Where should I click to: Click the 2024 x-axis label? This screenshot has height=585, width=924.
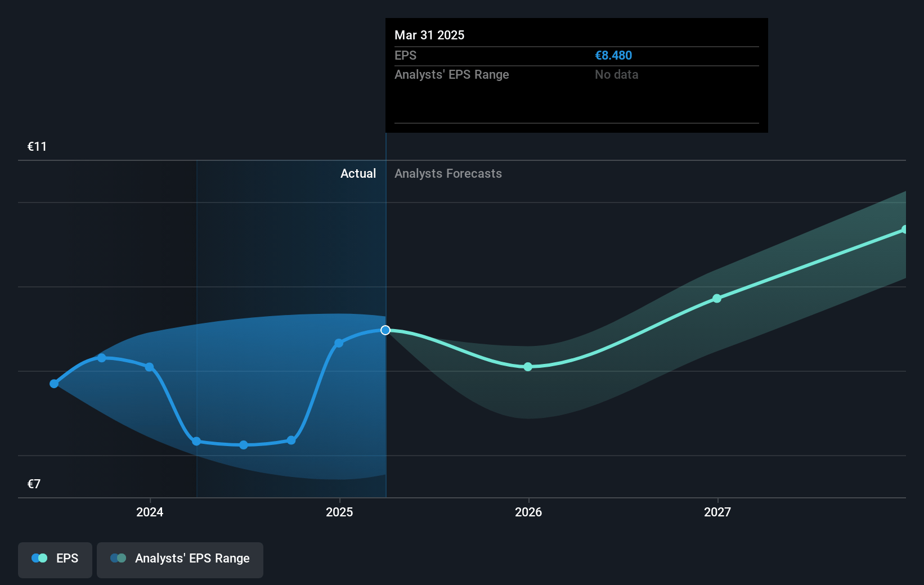pos(150,512)
